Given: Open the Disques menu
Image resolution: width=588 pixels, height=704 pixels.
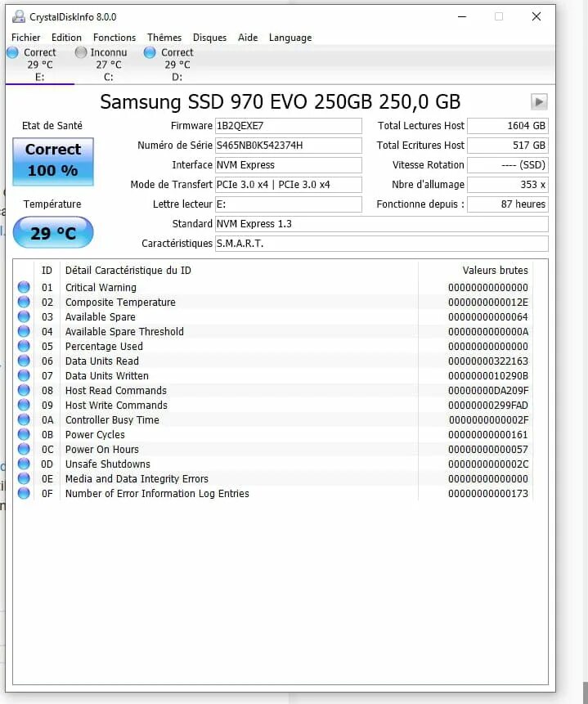Looking at the screenshot, I should coord(210,38).
